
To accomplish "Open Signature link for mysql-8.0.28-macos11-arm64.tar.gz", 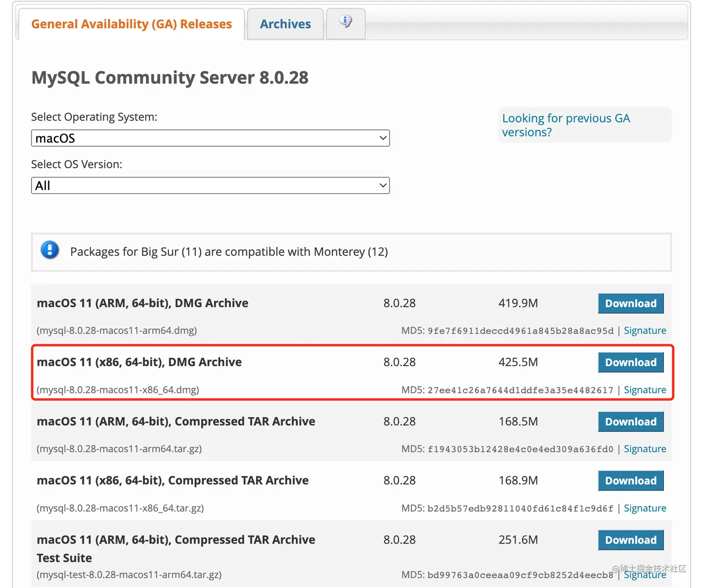I will [x=645, y=449].
